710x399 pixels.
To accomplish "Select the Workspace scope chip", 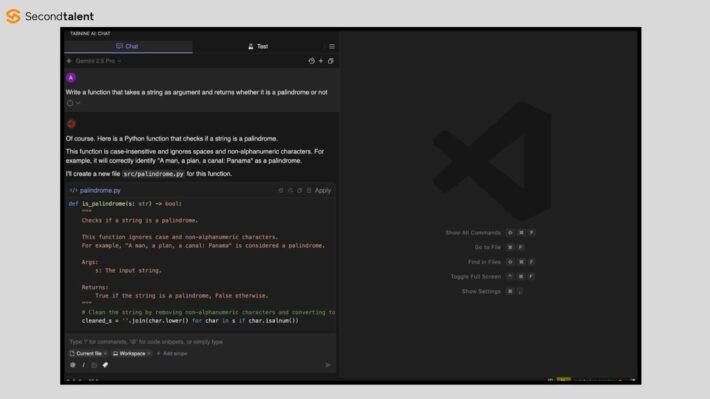I will coord(132,353).
